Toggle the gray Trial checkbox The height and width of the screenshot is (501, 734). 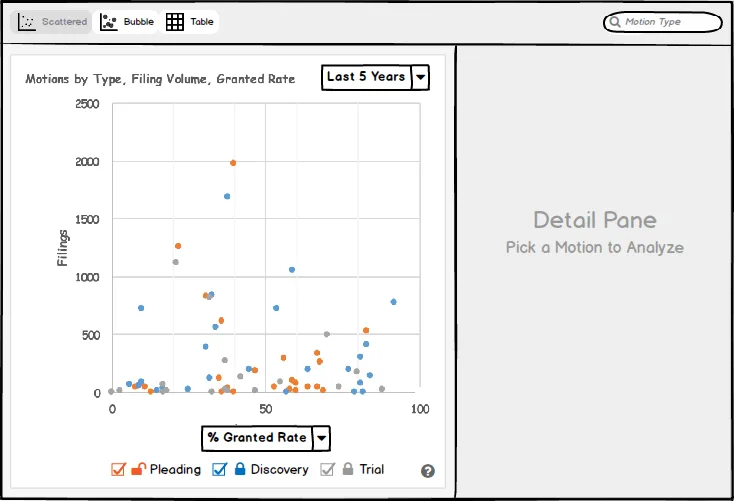[x=327, y=469]
